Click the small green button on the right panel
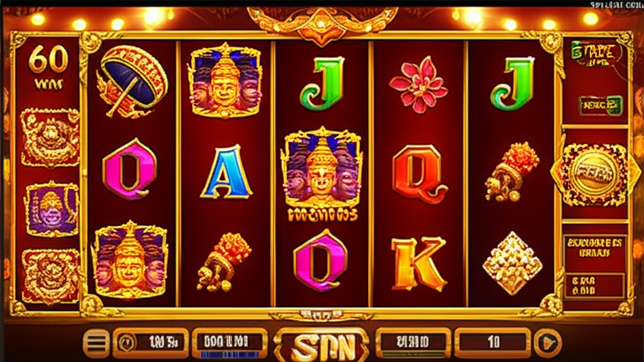 tap(600, 105)
